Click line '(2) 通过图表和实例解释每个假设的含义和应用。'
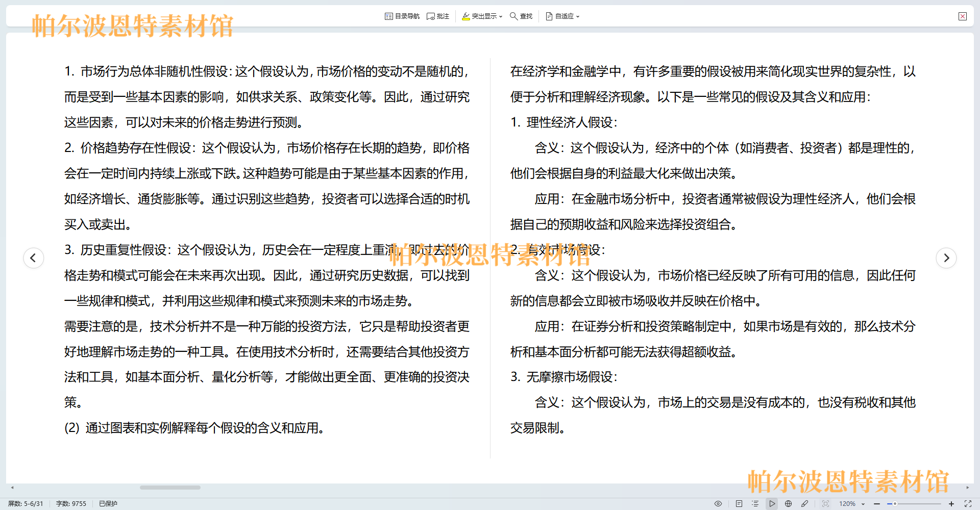 tap(194, 428)
